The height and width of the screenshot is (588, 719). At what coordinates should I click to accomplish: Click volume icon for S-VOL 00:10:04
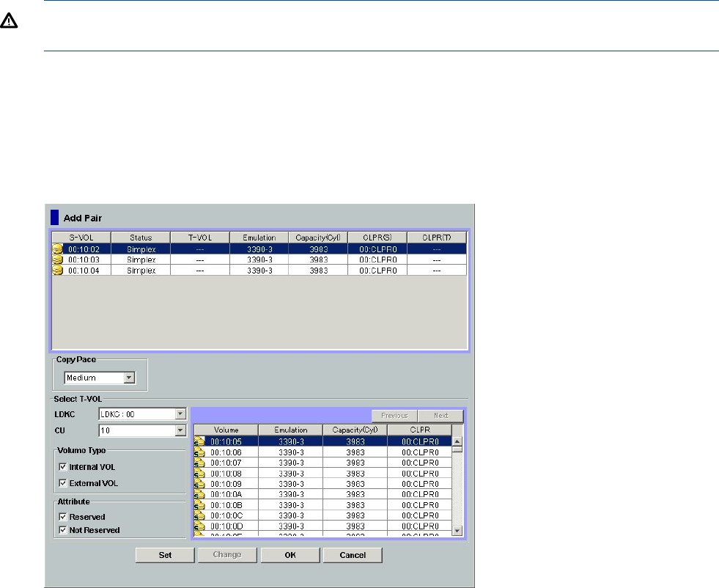point(58,271)
